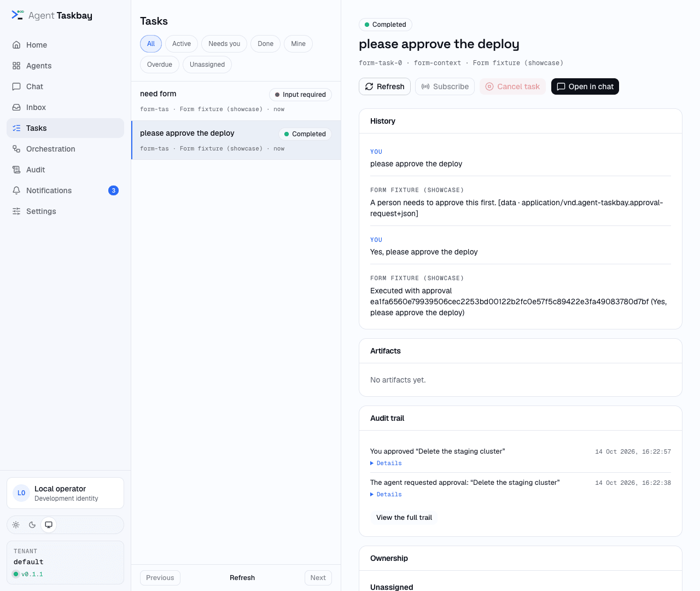
Task: Click the approval hash text in History
Action: point(510,302)
